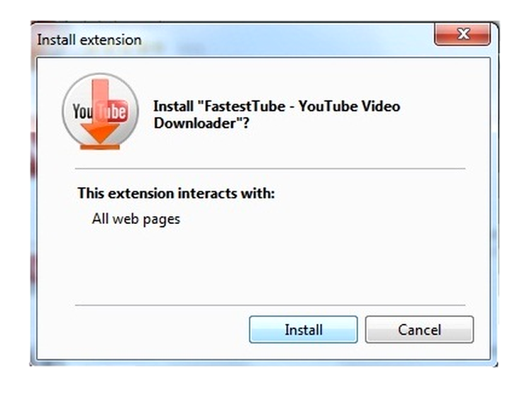Click the FastestTube extension icon
Image resolution: width=532 pixels, height=399 pixels.
(x=101, y=112)
